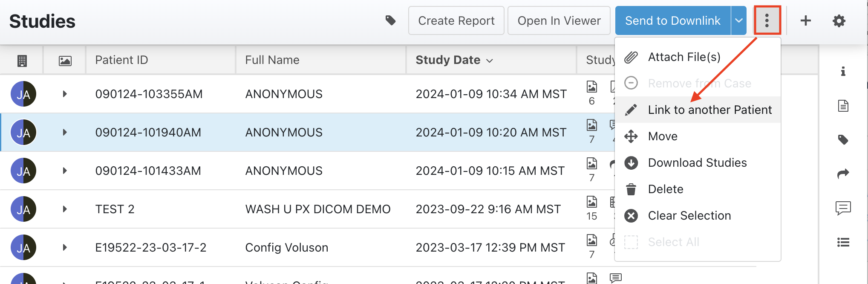Click the Create Report button
Viewport: 868px width, 284px height.
pyautogui.click(x=456, y=20)
